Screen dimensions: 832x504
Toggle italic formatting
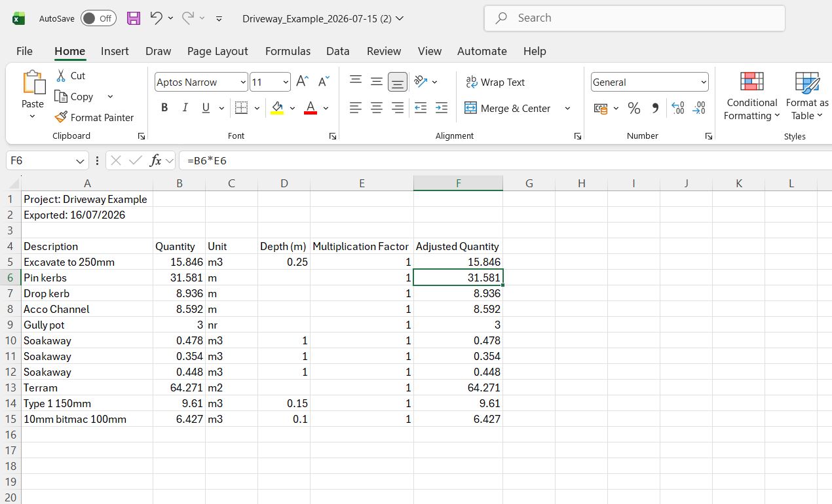point(185,108)
